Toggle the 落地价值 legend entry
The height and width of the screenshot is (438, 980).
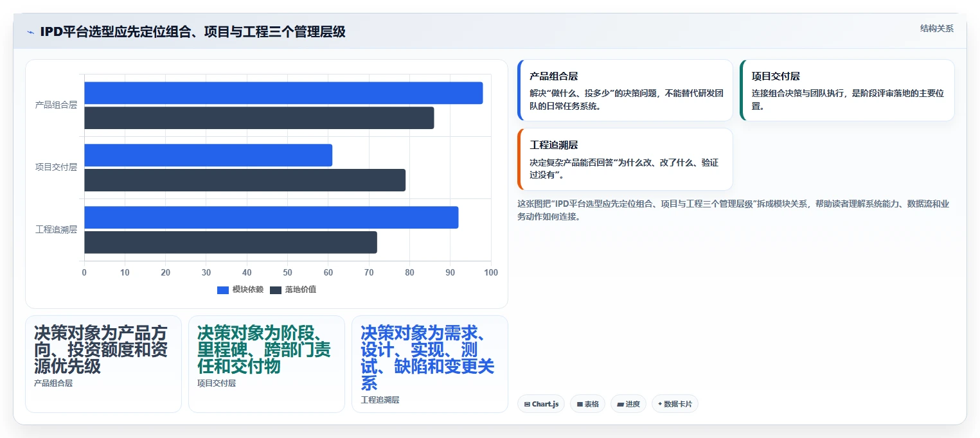click(x=293, y=290)
